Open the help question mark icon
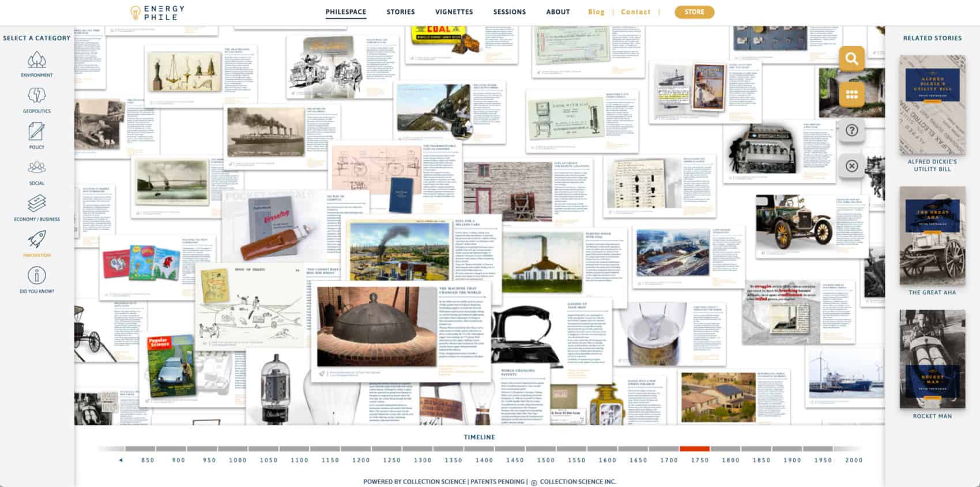 pyautogui.click(x=851, y=130)
